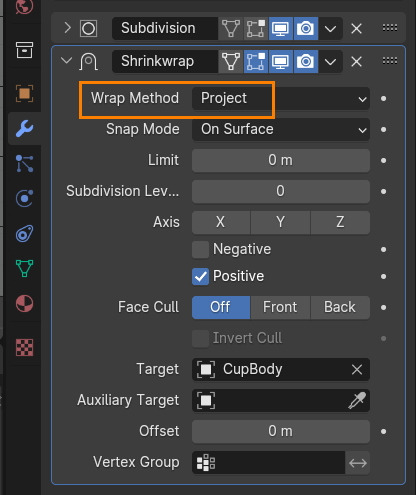Animate Positive property dot

pyautogui.click(x=383, y=277)
